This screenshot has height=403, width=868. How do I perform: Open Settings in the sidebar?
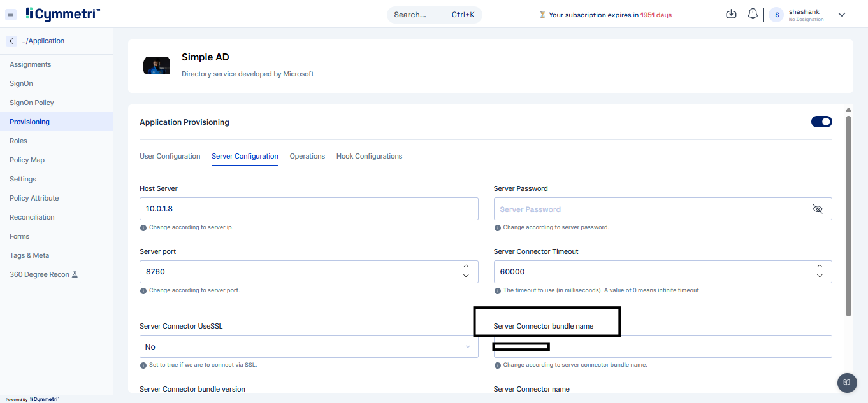point(56,179)
